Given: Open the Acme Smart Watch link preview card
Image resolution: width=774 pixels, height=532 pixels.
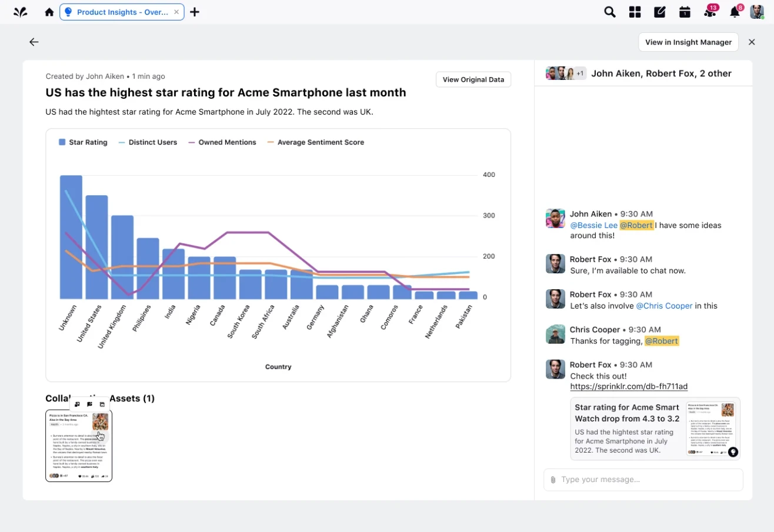Looking at the screenshot, I should (x=655, y=429).
